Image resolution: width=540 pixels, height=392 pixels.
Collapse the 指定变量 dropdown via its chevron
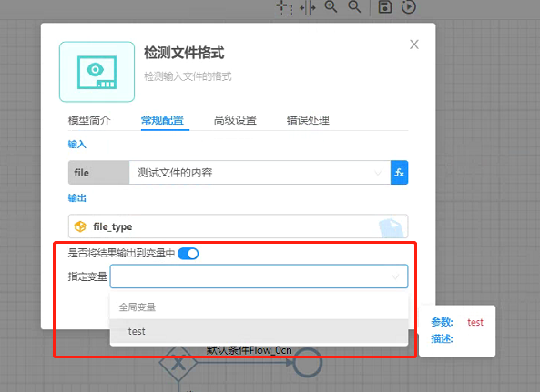pos(395,276)
